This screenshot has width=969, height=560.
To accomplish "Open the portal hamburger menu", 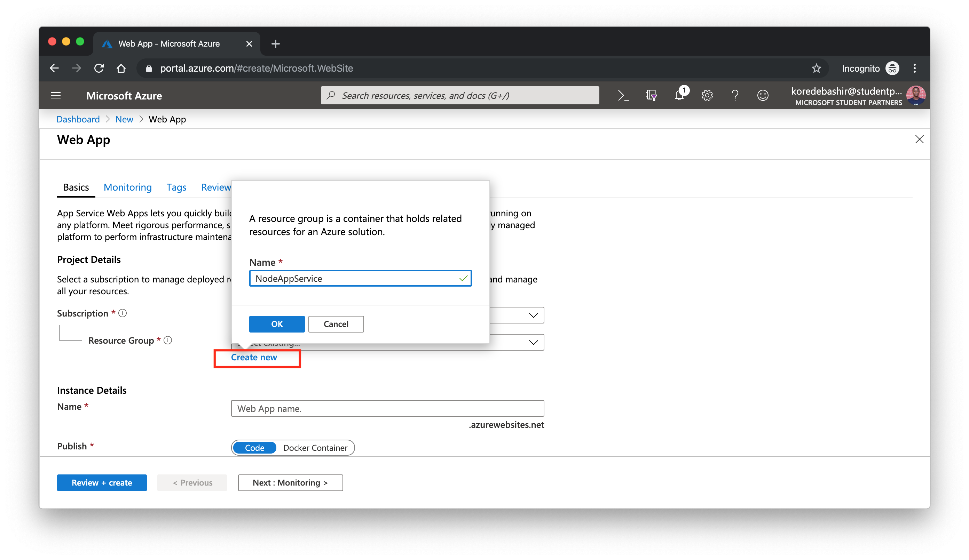I will point(56,95).
